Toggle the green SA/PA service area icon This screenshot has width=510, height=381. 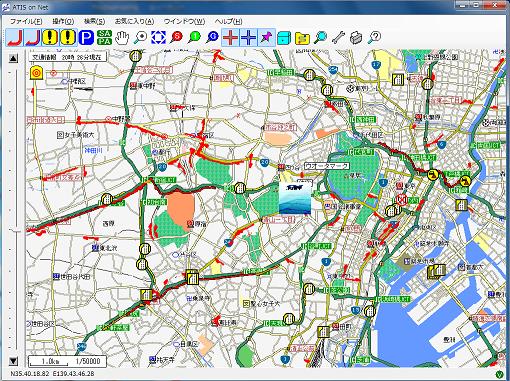[x=104, y=37]
